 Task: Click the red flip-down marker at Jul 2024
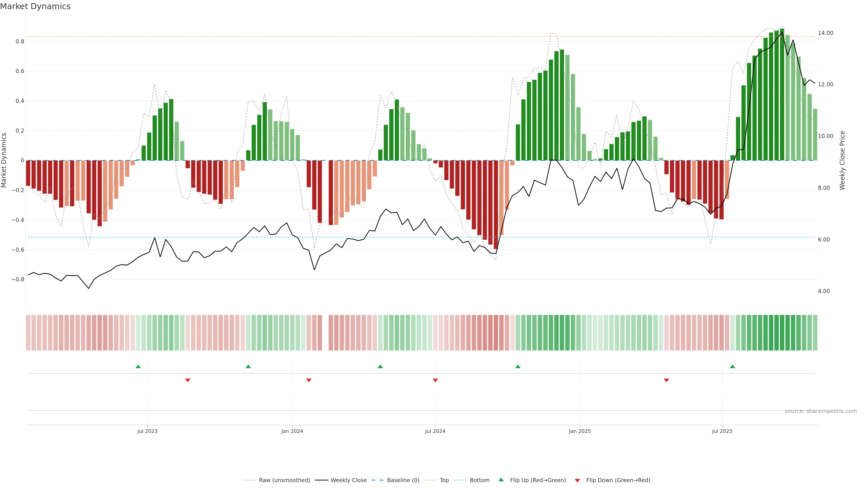(435, 380)
